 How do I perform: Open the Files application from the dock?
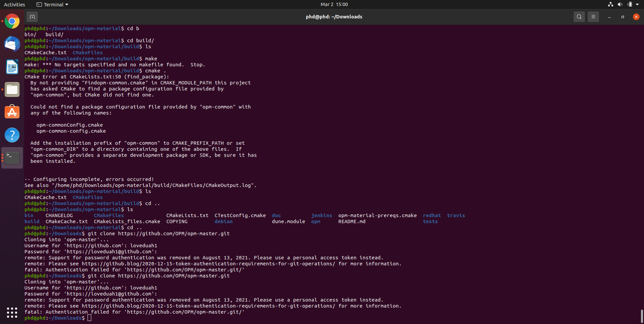click(12, 89)
